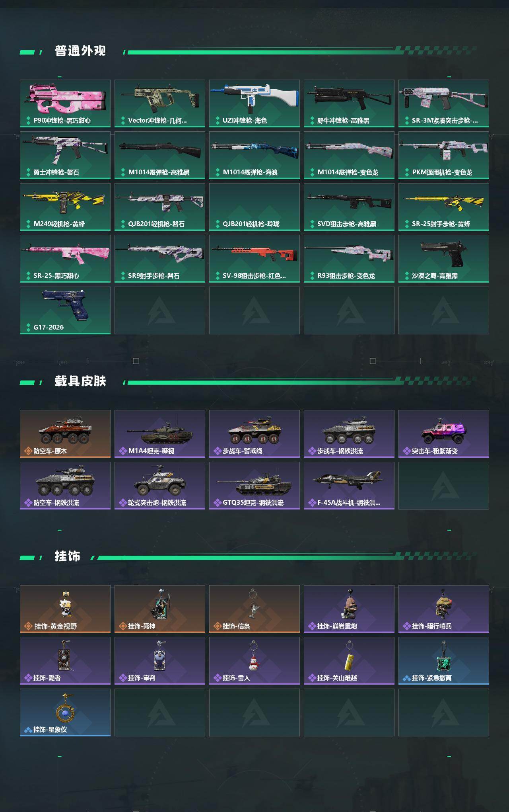Pick the G17-2026 pistol skin
Image resolution: width=509 pixels, height=812 pixels.
pos(65,310)
